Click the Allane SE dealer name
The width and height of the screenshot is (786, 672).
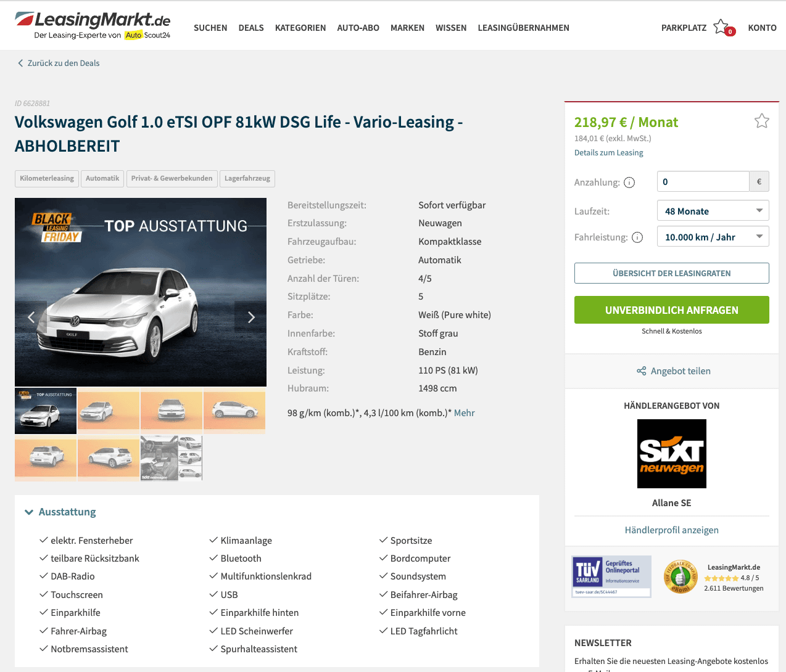(672, 503)
